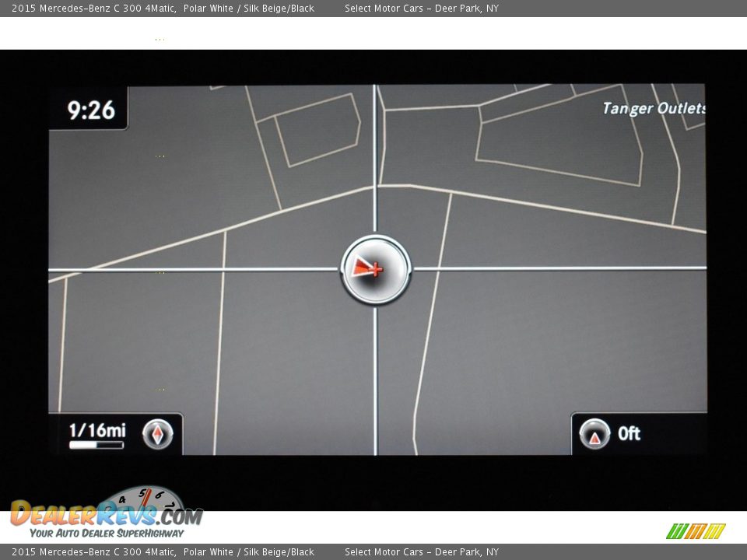Click the bottom 'Select Motor Cars - Deer Park, NY' text
The image size is (747, 560).
click(422, 552)
